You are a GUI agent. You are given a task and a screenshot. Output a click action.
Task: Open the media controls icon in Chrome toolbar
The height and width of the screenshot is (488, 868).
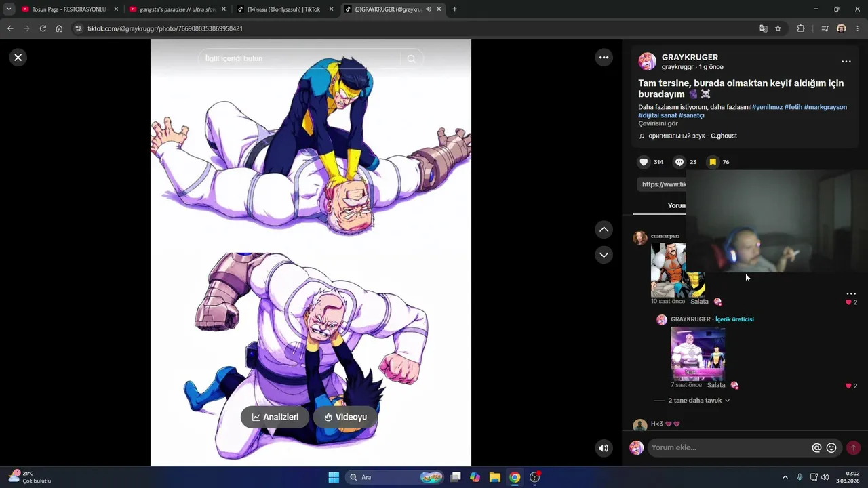(x=825, y=28)
